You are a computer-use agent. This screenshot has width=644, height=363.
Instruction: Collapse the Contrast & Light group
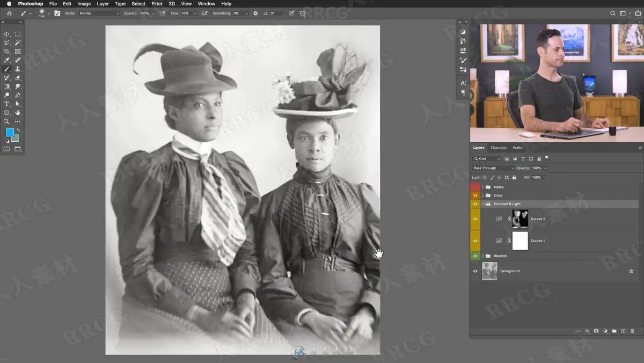(x=483, y=204)
